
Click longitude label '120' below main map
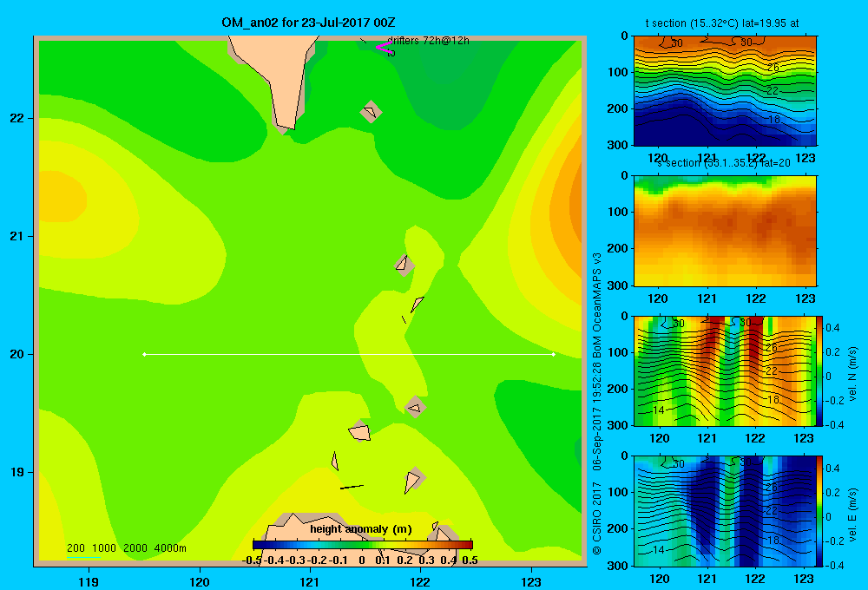[200, 581]
